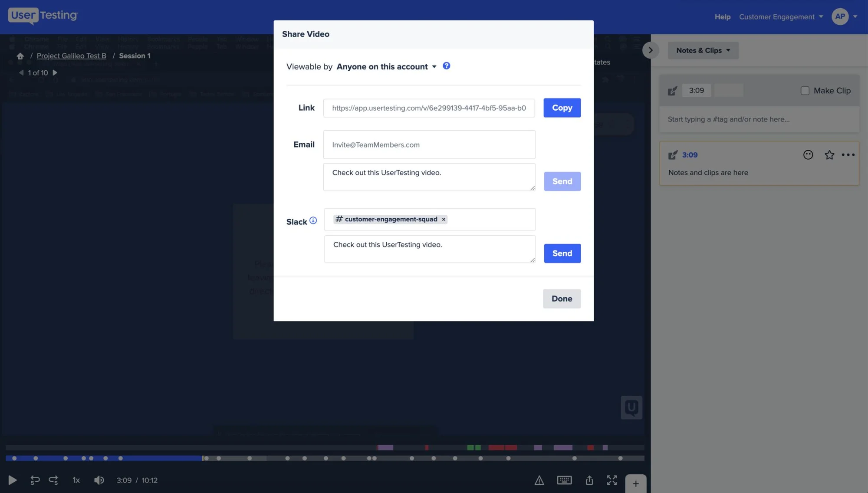868x493 pixels.
Task: Click the last timeline marker dot
Action: (x=620, y=458)
